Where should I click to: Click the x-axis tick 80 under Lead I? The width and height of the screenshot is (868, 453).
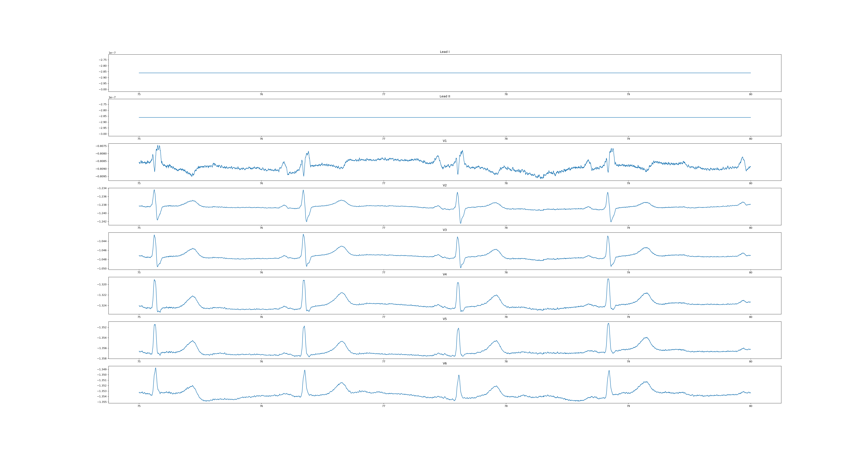[x=750, y=94]
